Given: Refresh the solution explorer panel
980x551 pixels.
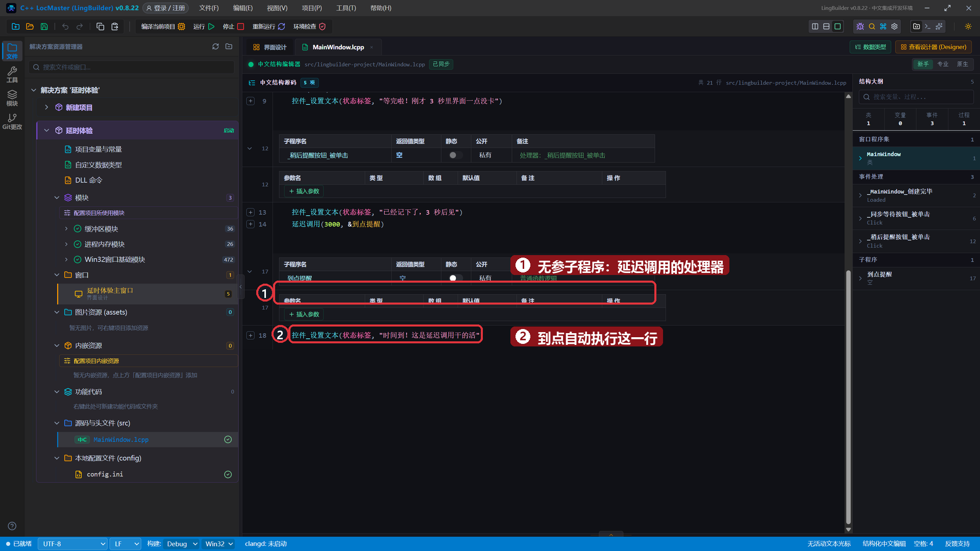Looking at the screenshot, I should click(x=215, y=46).
